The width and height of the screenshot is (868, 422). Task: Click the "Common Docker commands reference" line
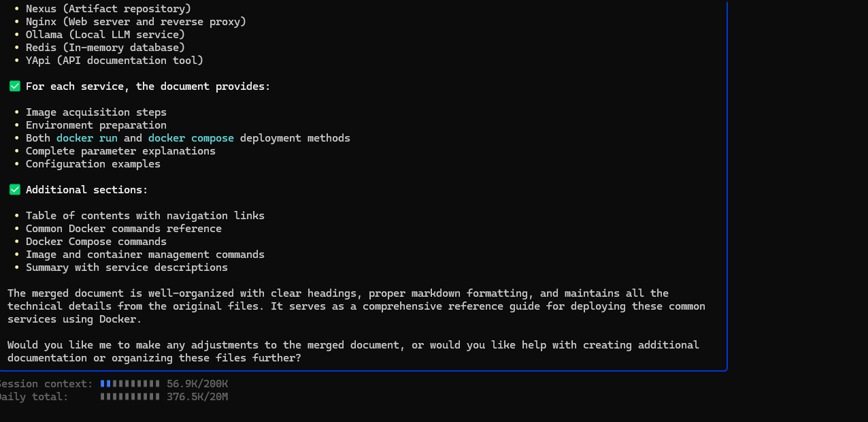(123, 229)
